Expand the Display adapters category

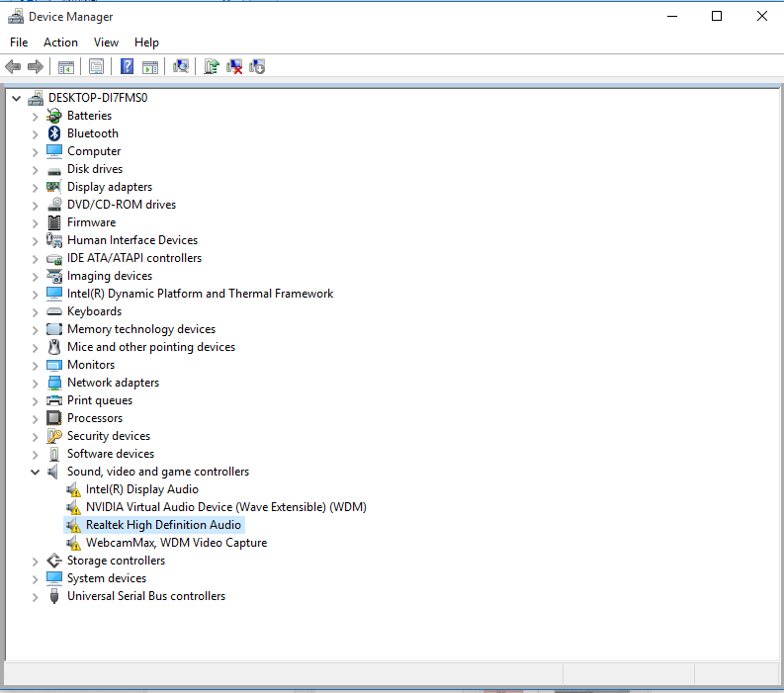[x=36, y=187]
